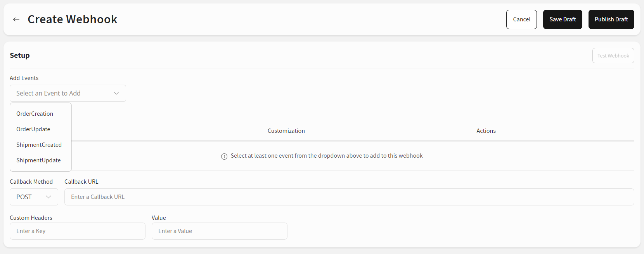The width and height of the screenshot is (644, 254).
Task: Click Publish Draft
Action: (611, 19)
